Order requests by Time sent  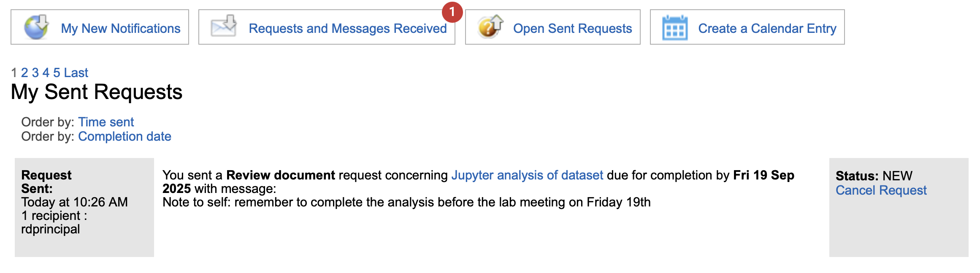pyautogui.click(x=106, y=122)
